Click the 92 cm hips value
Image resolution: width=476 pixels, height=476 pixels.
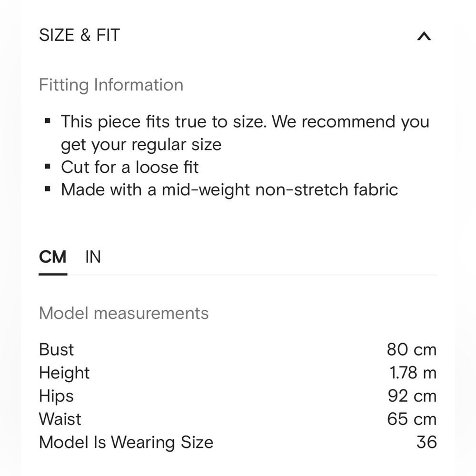(412, 396)
